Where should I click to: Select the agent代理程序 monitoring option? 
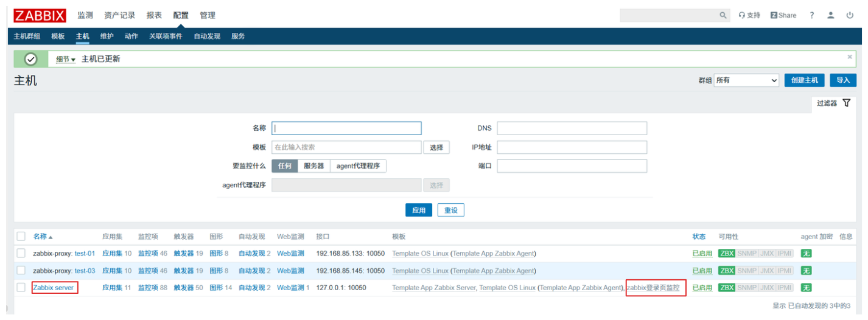coord(358,166)
